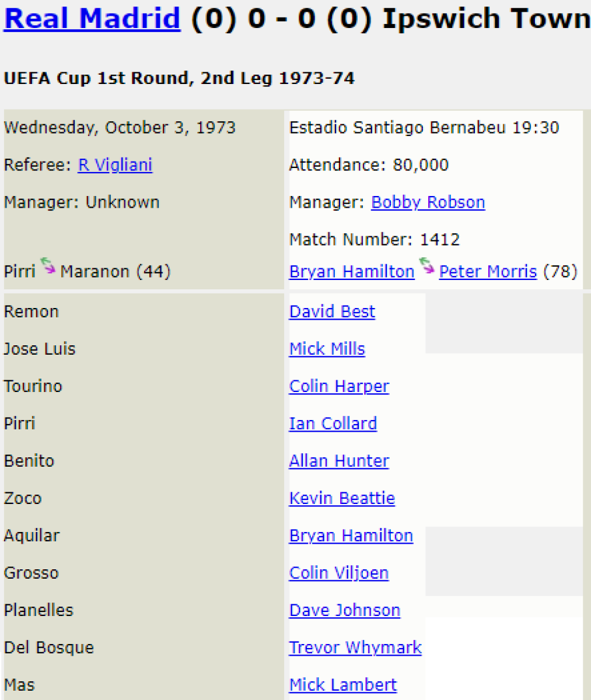This screenshot has height=700, width=591.
Task: Open substitute Peter Morris's profile
Action: click(x=488, y=272)
